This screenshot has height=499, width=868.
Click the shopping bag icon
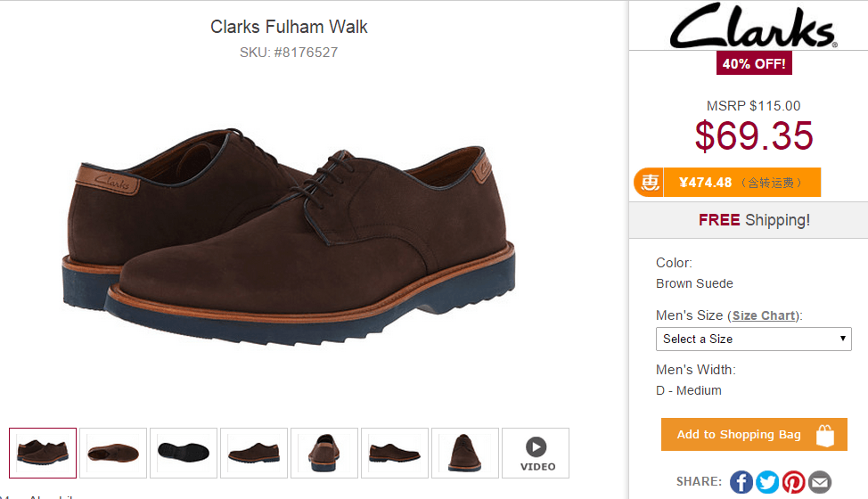[x=824, y=435]
